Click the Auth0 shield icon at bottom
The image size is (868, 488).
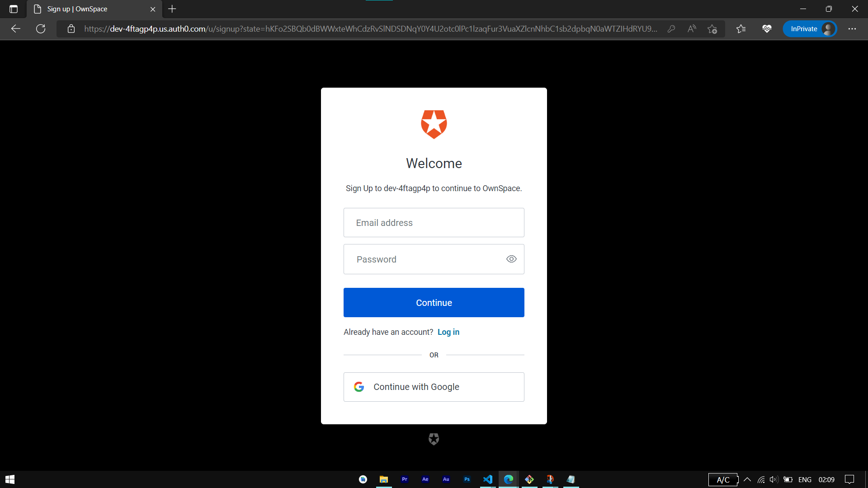click(434, 439)
